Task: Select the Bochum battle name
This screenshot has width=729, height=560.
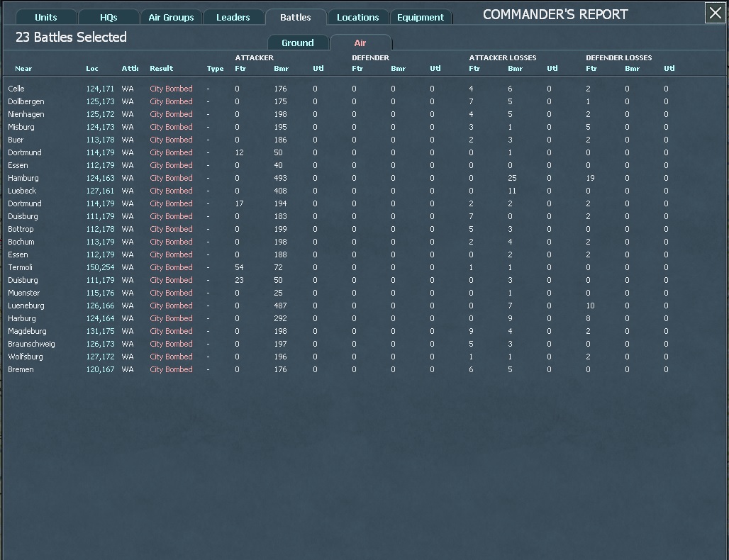Action: [x=21, y=242]
